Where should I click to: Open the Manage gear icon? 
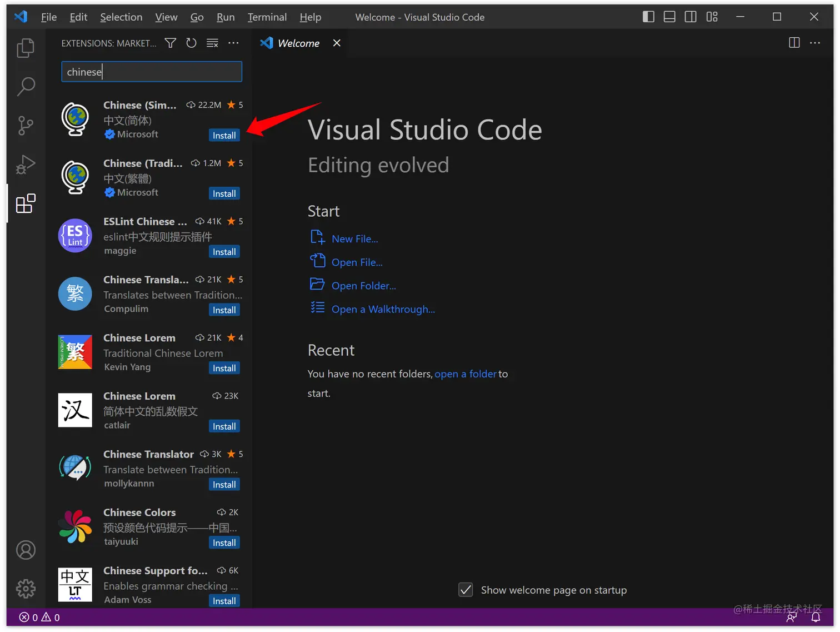point(26,589)
